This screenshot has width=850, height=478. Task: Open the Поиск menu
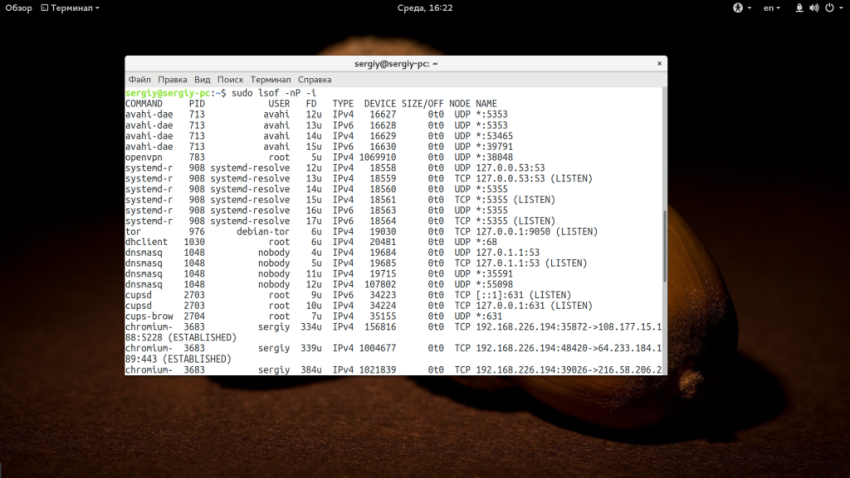(230, 79)
